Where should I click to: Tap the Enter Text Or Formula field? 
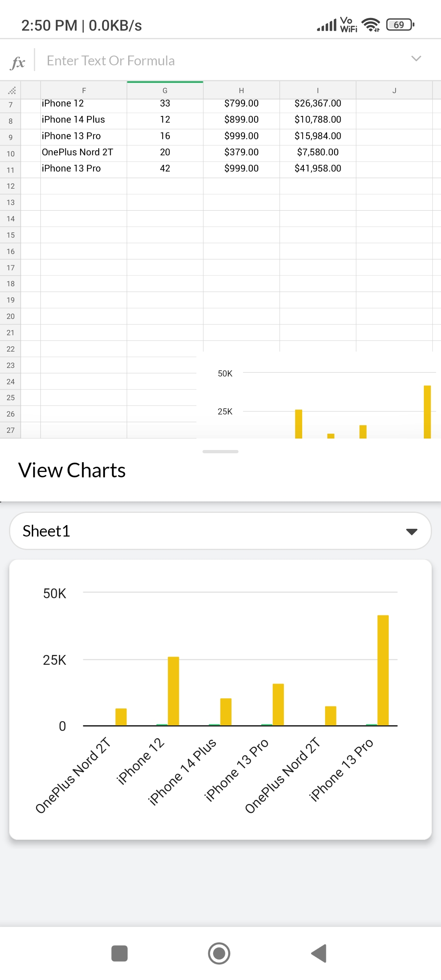[220, 61]
